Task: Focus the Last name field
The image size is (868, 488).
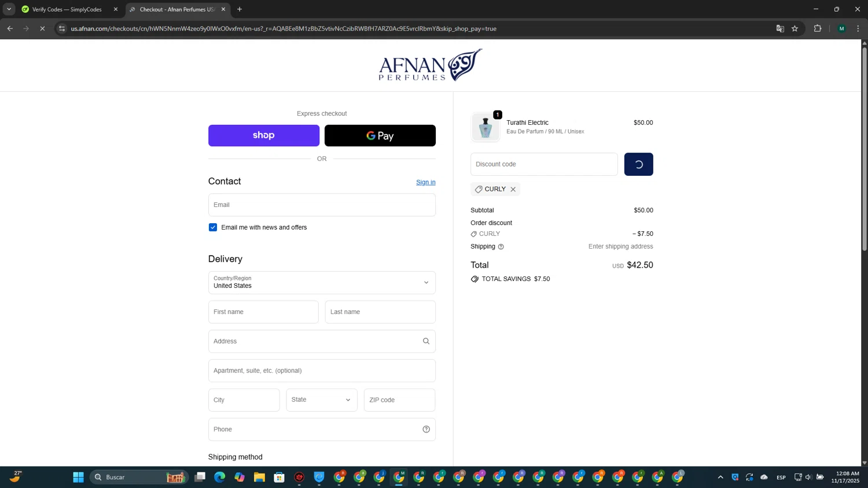Action: [x=380, y=312]
